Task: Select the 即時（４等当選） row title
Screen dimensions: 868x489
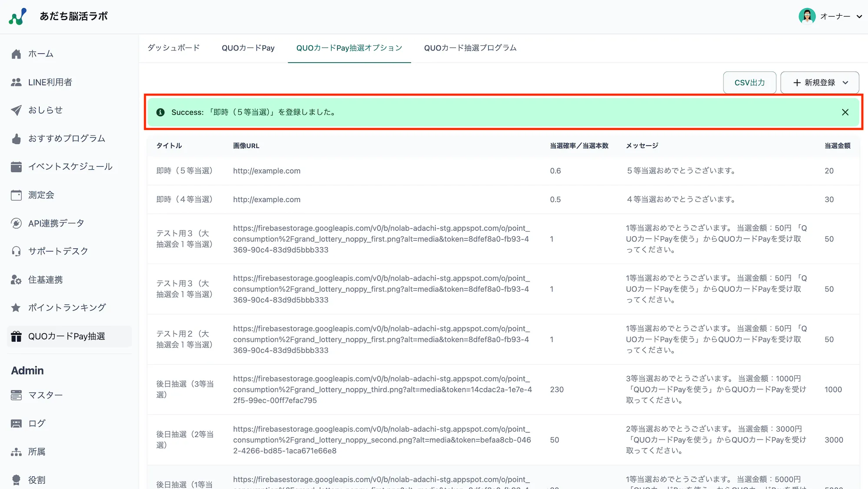Action: (x=184, y=199)
